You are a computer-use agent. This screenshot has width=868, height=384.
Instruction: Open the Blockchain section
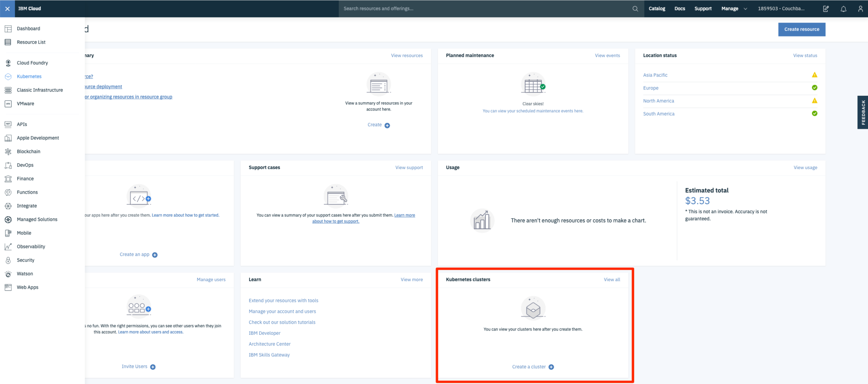tap(28, 151)
